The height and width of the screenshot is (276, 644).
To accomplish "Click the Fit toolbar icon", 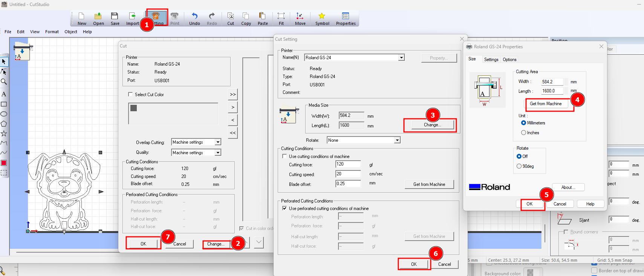I will (281, 18).
